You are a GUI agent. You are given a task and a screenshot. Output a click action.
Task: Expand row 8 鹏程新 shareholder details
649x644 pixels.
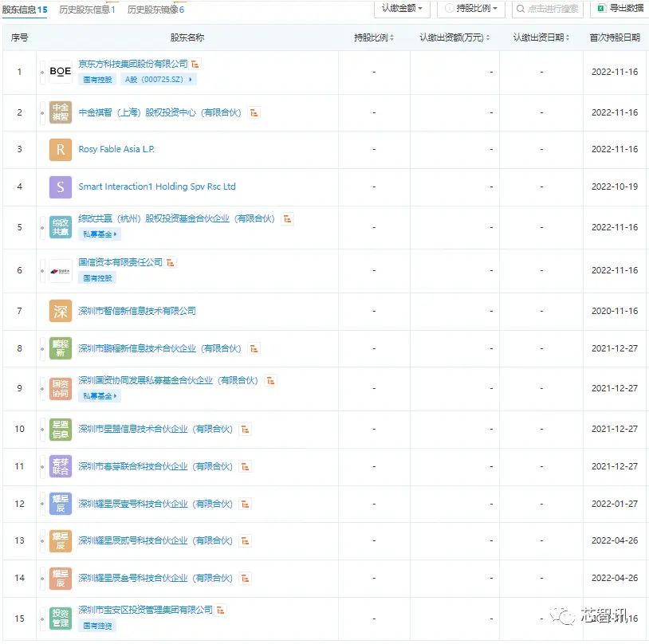tap(42, 348)
